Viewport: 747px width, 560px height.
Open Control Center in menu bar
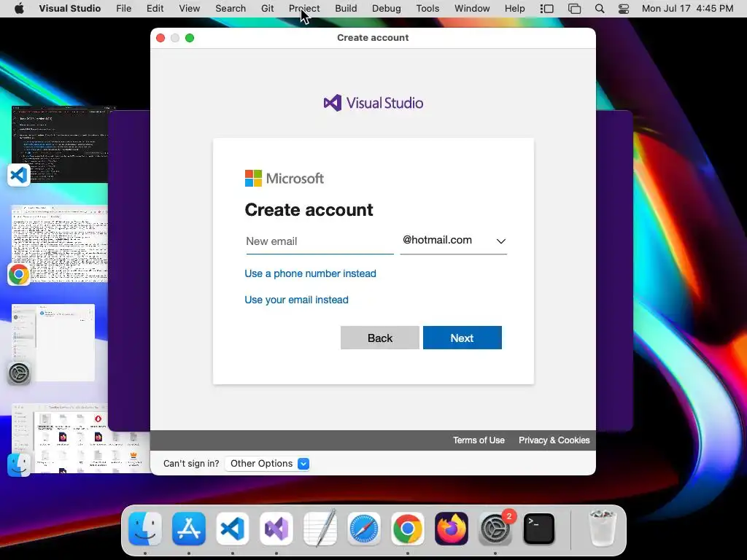click(624, 9)
